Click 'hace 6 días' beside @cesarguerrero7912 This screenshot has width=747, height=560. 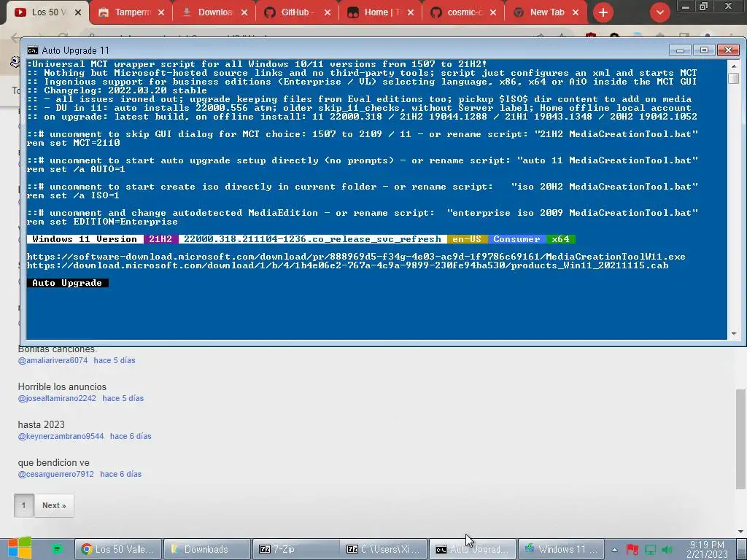120,474
